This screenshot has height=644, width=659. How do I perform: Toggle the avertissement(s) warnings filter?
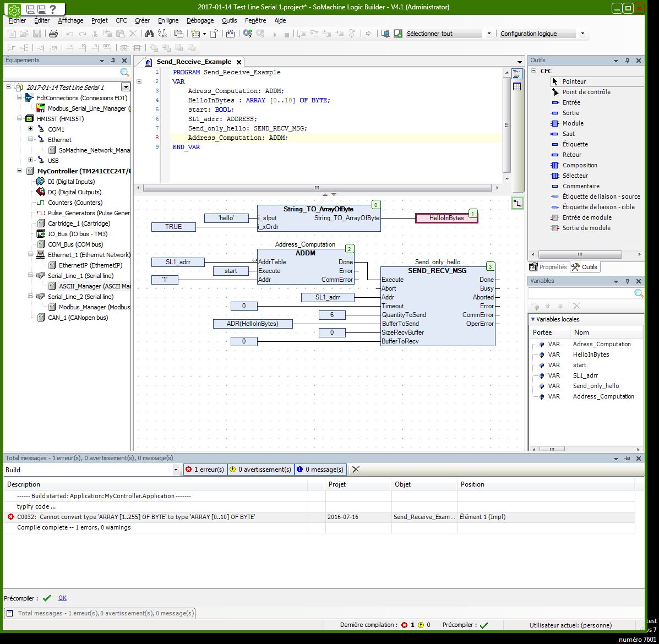coord(260,470)
